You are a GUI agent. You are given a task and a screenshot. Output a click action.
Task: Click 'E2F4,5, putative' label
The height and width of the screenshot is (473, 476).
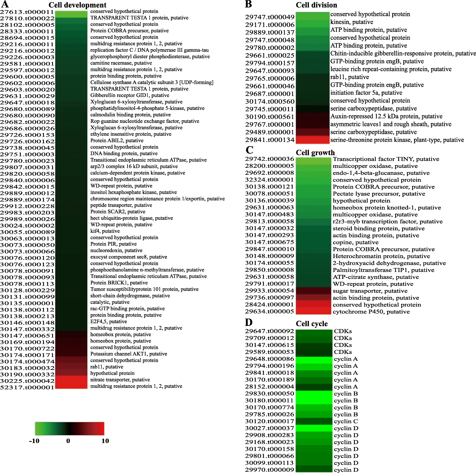[x=109, y=322]
